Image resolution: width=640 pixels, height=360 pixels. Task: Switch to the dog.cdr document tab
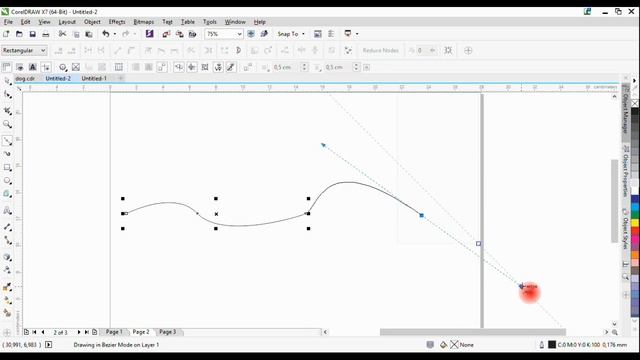[x=25, y=78]
